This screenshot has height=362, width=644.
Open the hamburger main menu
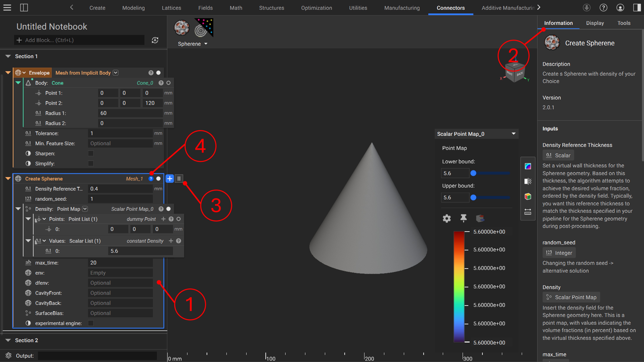click(7, 7)
